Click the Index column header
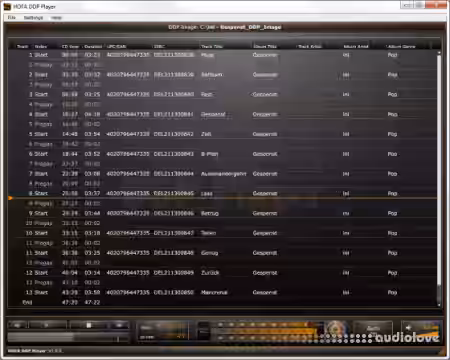450x360 pixels. click(x=41, y=46)
